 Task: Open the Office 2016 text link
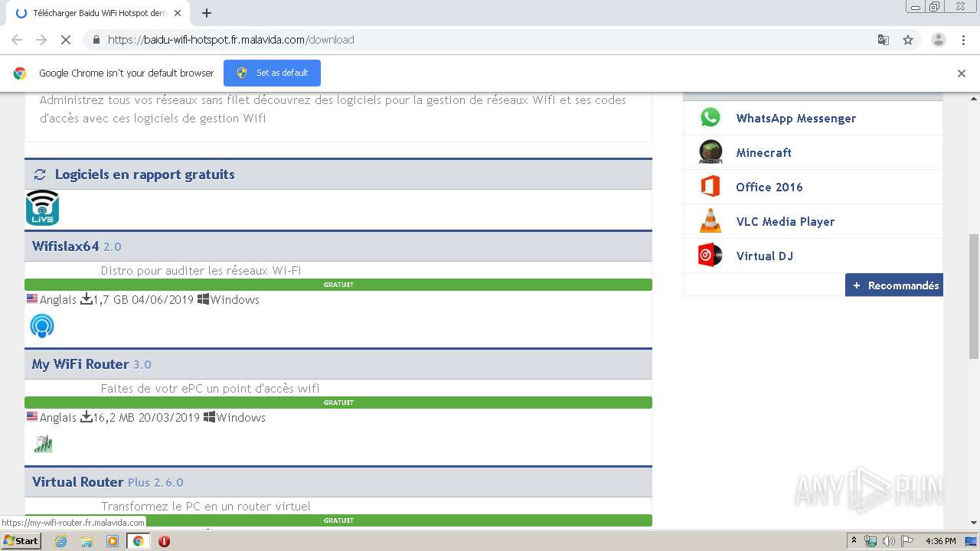click(769, 187)
